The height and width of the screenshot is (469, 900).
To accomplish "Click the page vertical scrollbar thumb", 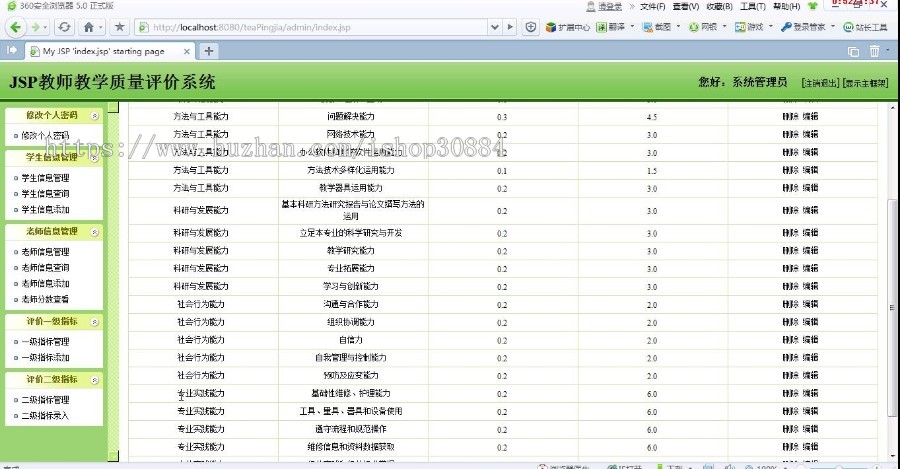I will tap(892, 307).
